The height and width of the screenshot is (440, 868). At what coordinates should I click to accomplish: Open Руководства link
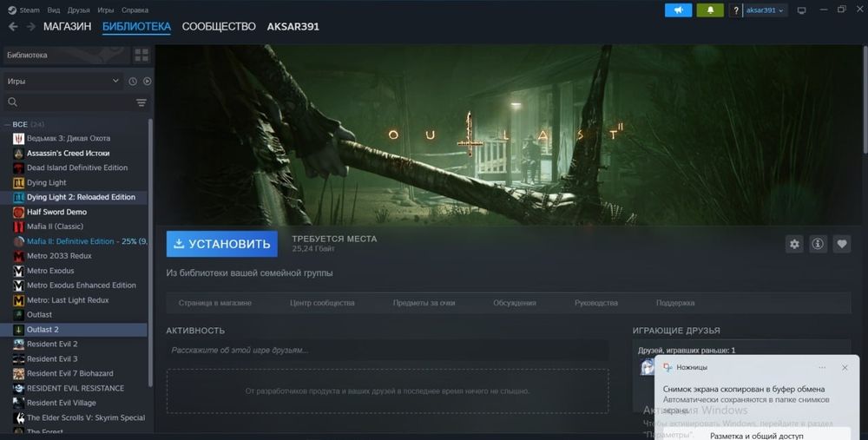coord(596,303)
